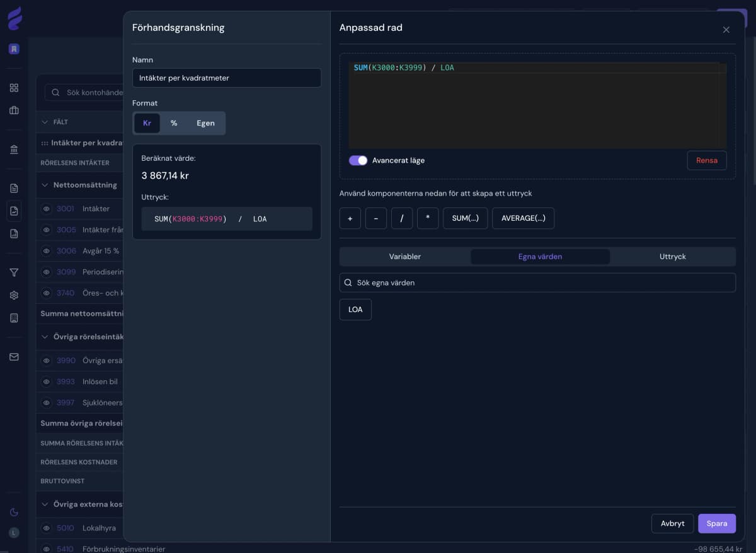Screen dimensions: 756x553
Task: Open the dashboard grid icon in sidebar
Action: pos(14,88)
